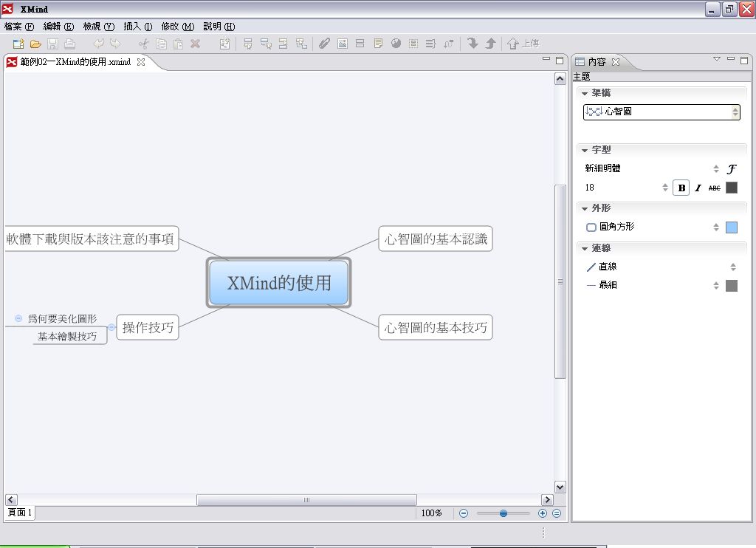Open the 說明 menu
This screenshot has width=756, height=548.
point(219,27)
